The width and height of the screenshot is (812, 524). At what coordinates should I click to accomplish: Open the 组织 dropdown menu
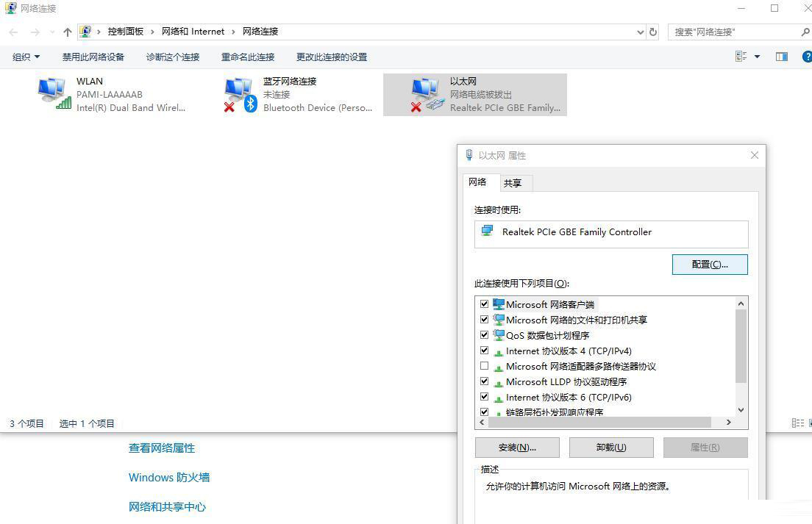[26, 57]
